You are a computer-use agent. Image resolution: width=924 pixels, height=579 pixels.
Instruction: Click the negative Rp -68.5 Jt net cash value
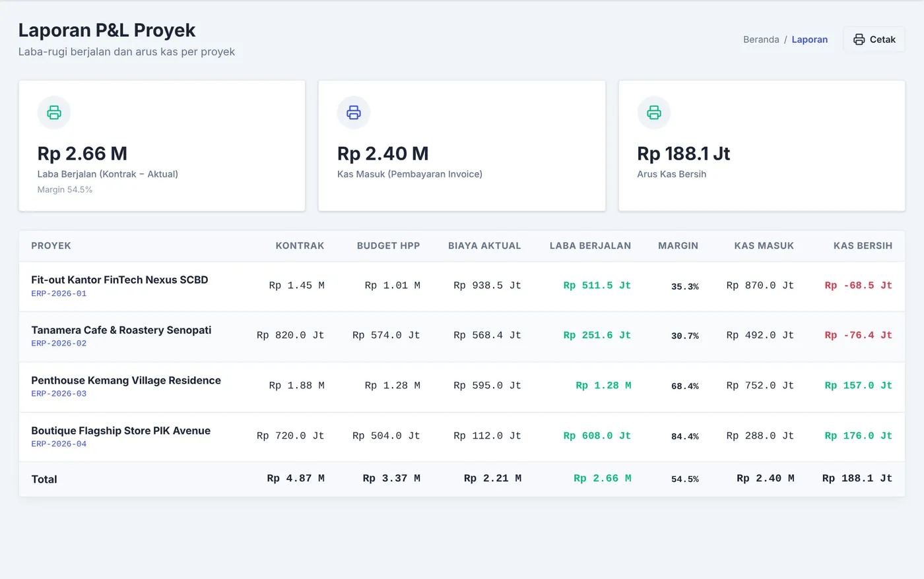[x=858, y=286]
